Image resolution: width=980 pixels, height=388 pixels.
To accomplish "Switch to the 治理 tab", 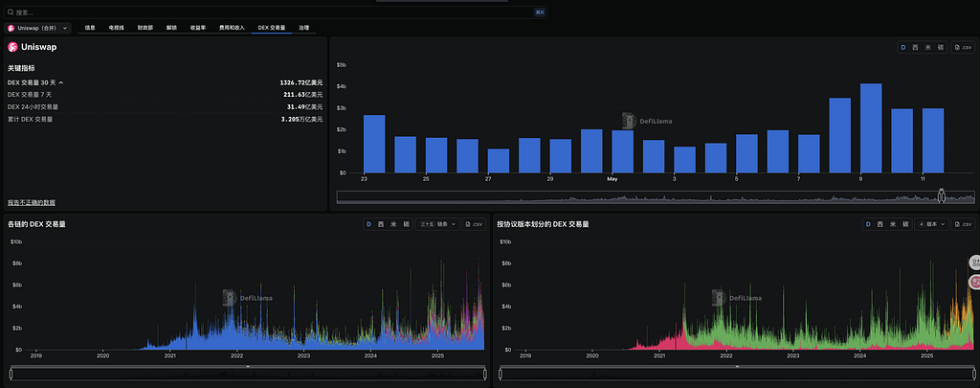I will tap(303, 29).
